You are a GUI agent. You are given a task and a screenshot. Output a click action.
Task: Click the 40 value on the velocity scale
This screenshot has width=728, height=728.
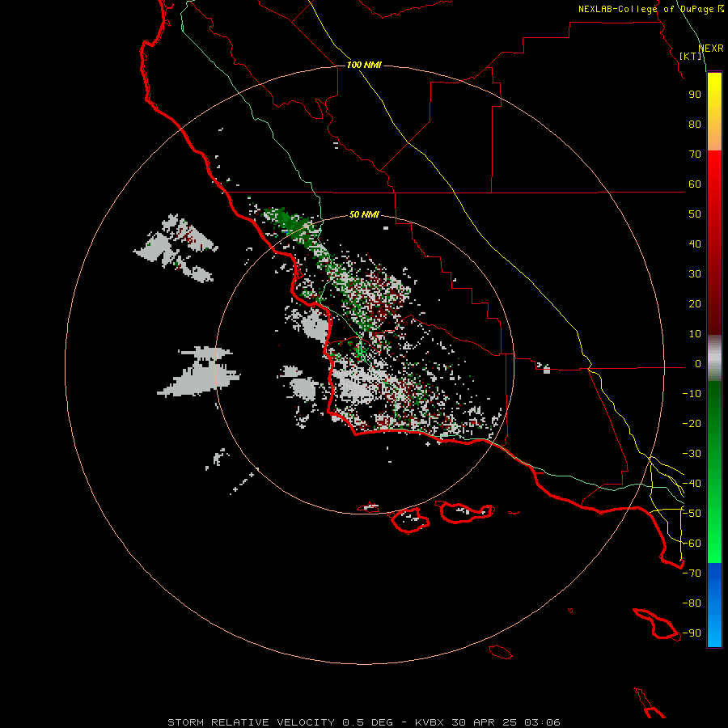point(695,244)
